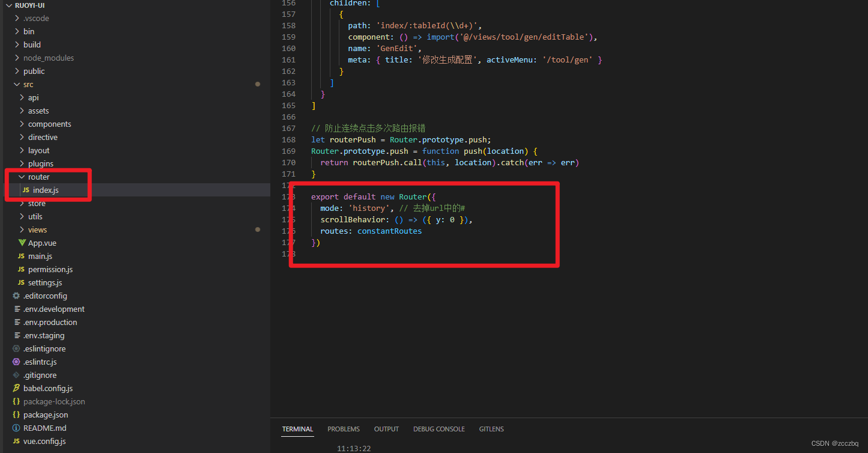
Task: Click the braces icon of package-lock.json
Action: click(x=17, y=401)
